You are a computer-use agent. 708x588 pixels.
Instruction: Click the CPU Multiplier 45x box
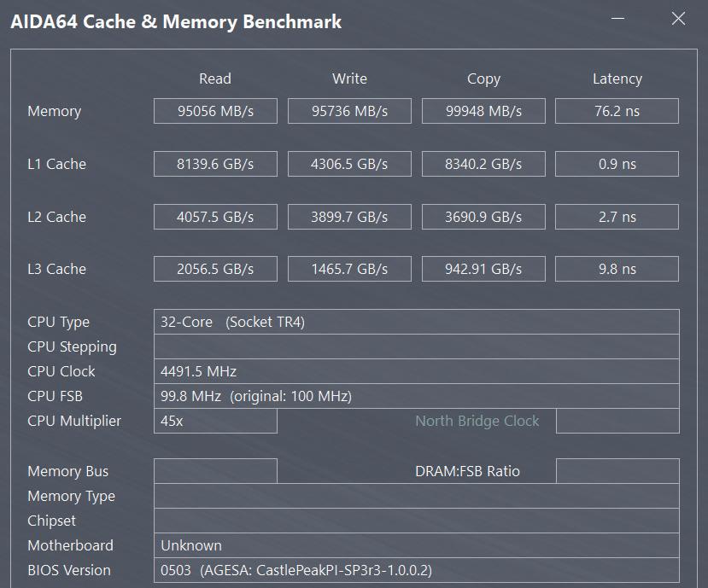pyautogui.click(x=215, y=421)
